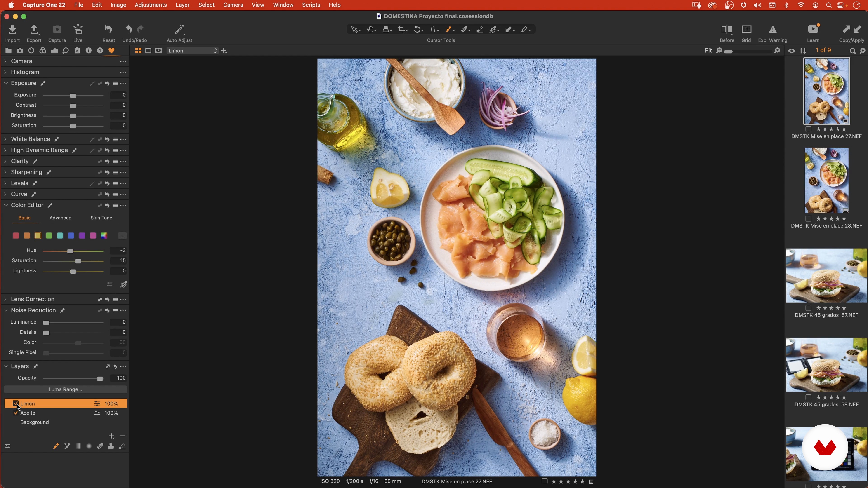Screen dimensions: 868x488
Task: Run Auto Adjust magic wand
Action: coord(179,30)
